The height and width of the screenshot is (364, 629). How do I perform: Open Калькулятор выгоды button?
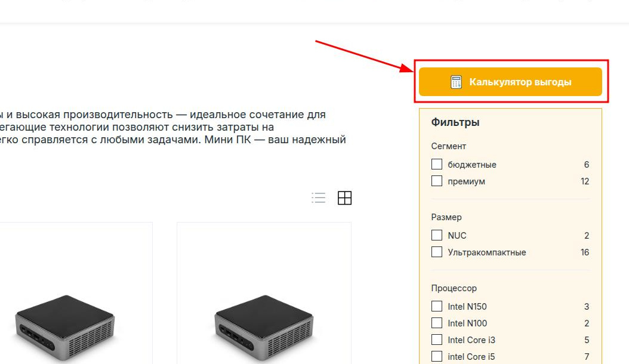click(x=510, y=82)
